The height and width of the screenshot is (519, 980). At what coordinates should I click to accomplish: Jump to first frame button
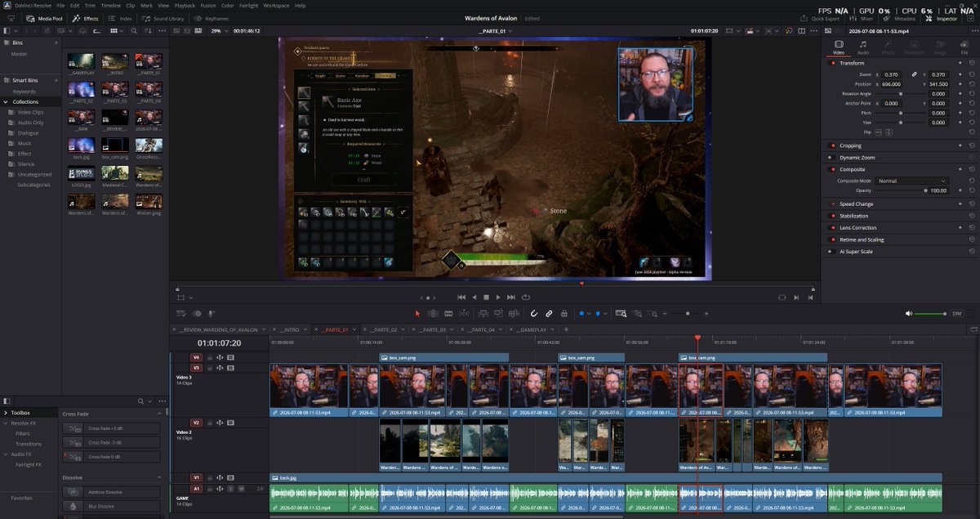click(x=461, y=298)
